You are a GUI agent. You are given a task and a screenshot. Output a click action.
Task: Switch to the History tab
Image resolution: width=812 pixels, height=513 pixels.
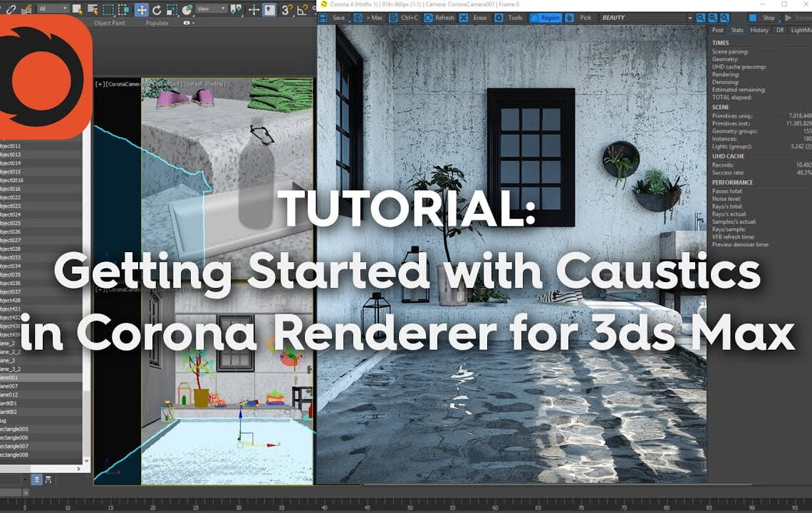pos(759,30)
